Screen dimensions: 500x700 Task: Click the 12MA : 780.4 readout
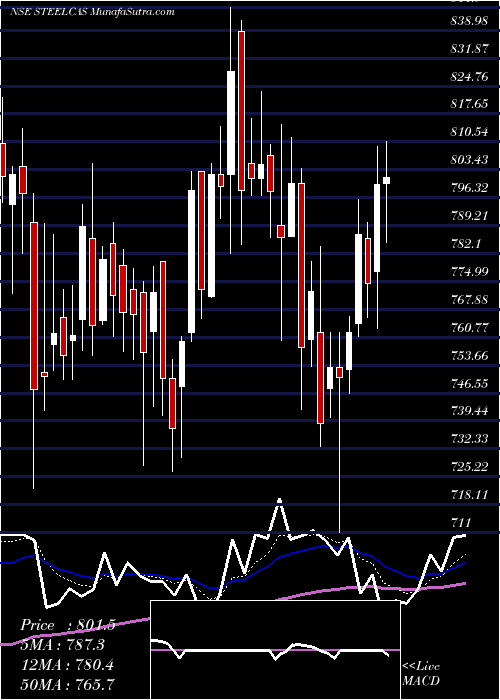[67, 665]
